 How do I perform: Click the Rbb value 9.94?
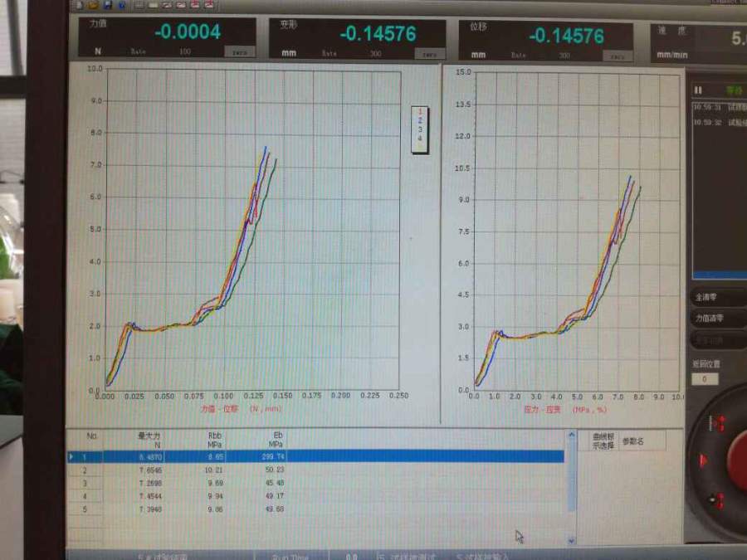214,496
